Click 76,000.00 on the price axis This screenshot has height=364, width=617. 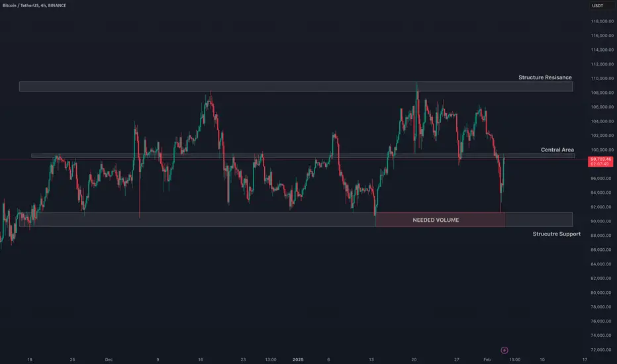pos(602,321)
